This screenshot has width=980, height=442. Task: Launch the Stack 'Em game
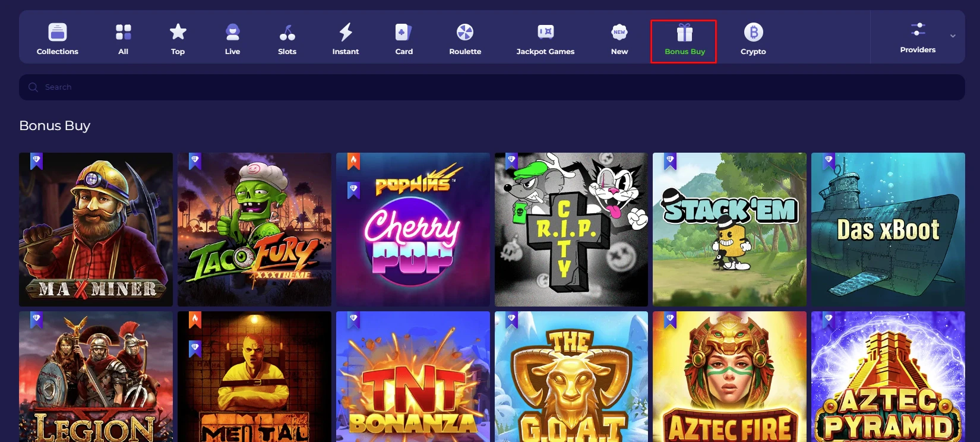pos(729,229)
